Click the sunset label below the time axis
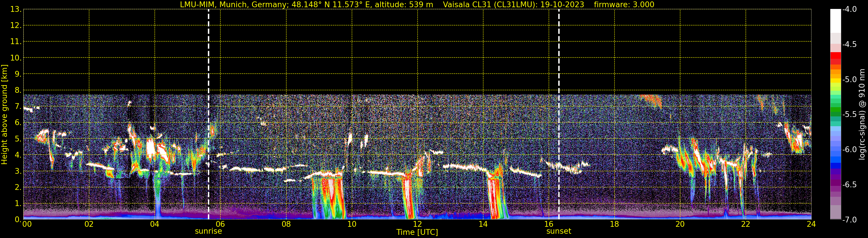The image size is (868, 238). click(x=559, y=231)
